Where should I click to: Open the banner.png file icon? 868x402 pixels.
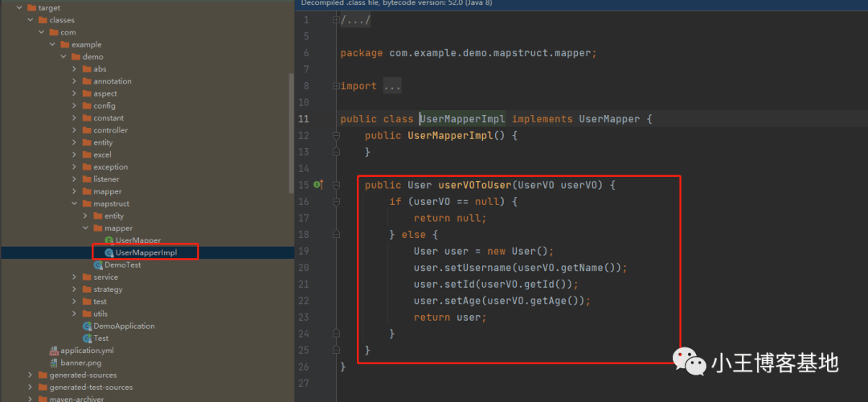coord(54,363)
